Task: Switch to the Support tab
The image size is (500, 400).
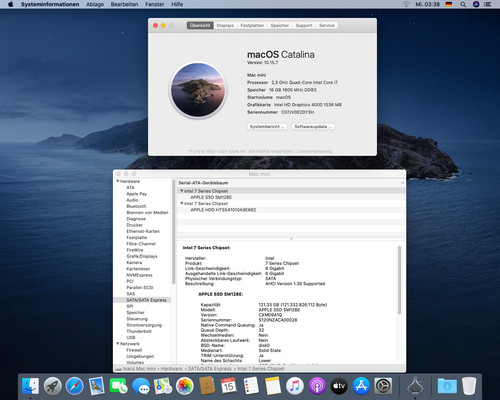Action: [304, 25]
